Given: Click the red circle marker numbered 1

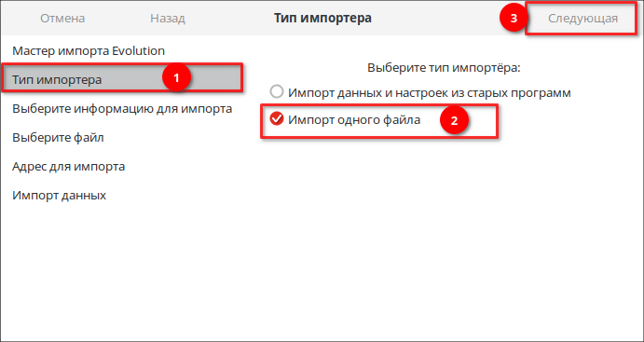Looking at the screenshot, I should click(176, 78).
